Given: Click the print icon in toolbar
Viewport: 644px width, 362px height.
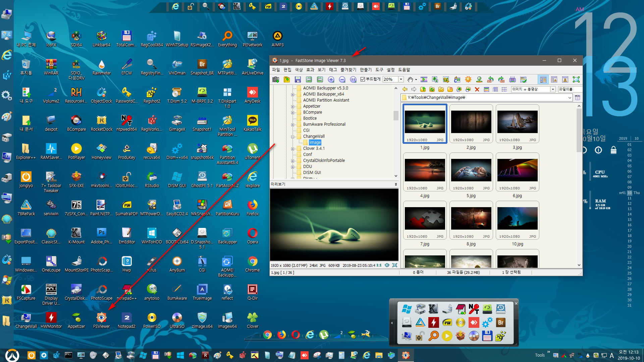Looking at the screenshot, I should [513, 79].
